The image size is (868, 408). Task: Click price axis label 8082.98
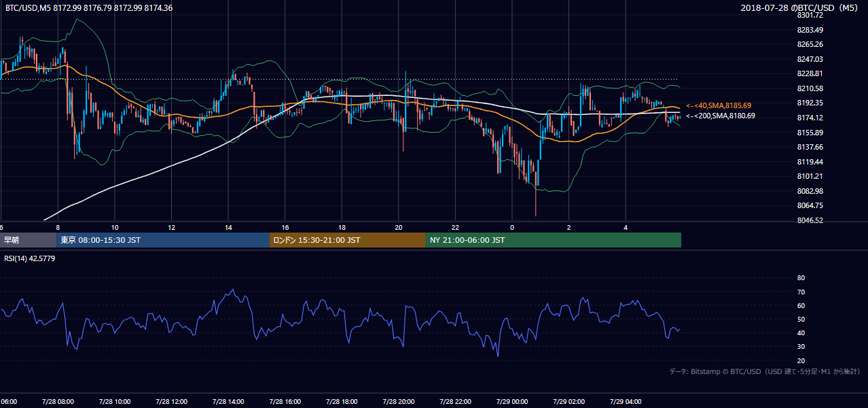pos(810,191)
